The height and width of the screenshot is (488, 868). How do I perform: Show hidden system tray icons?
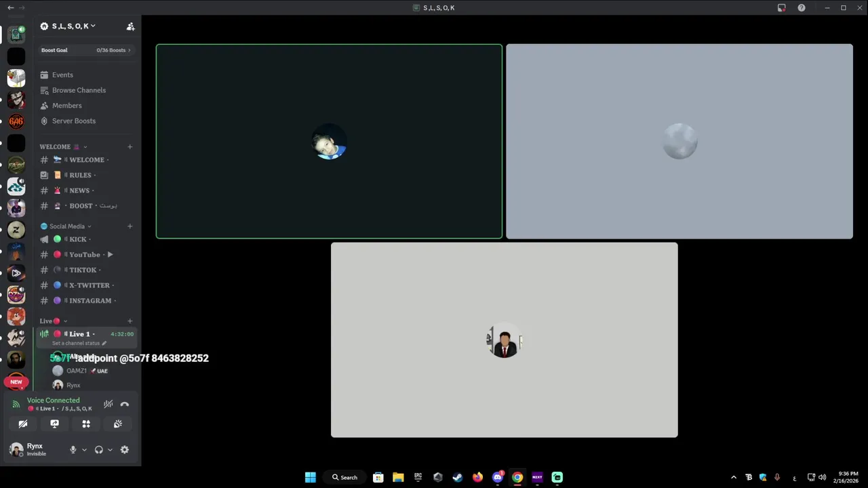(734, 477)
